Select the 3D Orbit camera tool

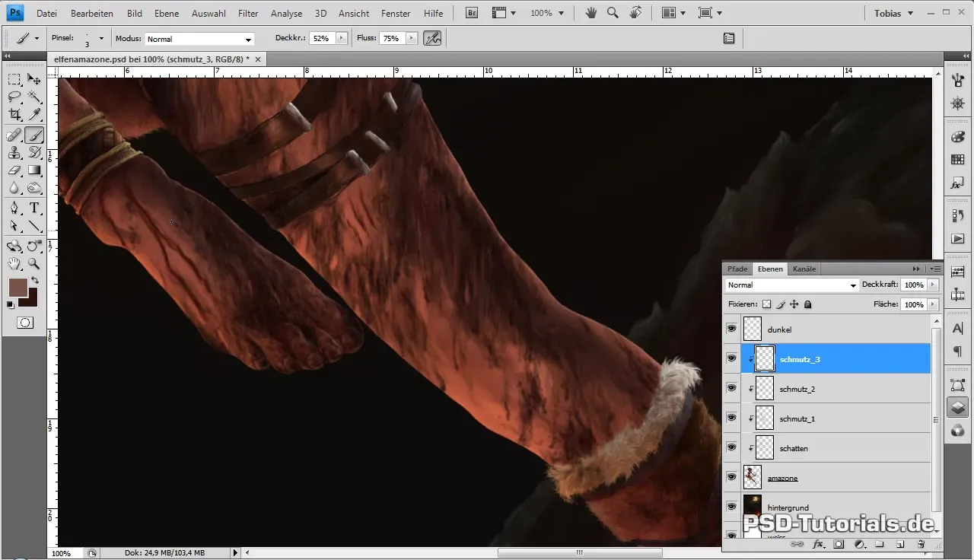(x=34, y=246)
